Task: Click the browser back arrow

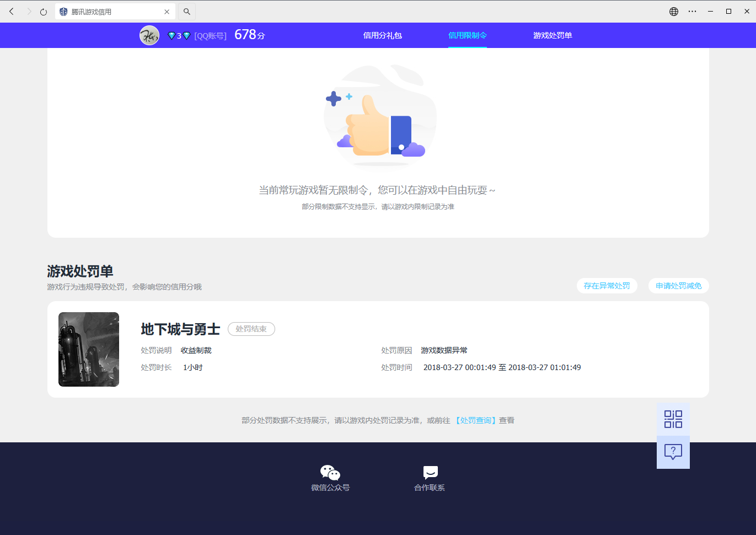Action: pyautogui.click(x=12, y=12)
